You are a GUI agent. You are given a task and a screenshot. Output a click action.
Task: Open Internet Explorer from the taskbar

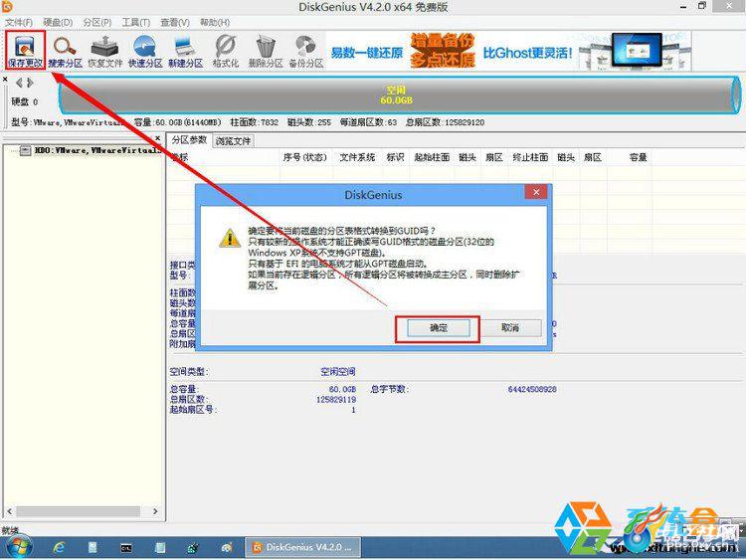pos(60,548)
